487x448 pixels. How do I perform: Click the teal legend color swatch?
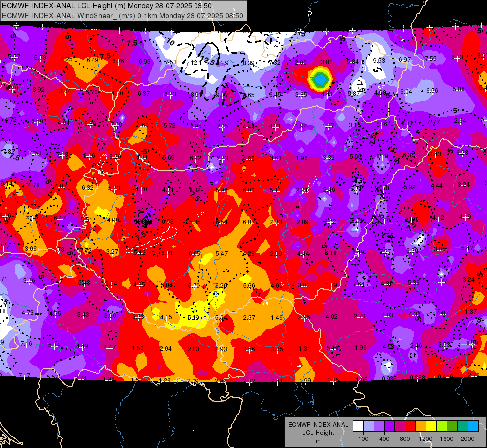click(463, 426)
